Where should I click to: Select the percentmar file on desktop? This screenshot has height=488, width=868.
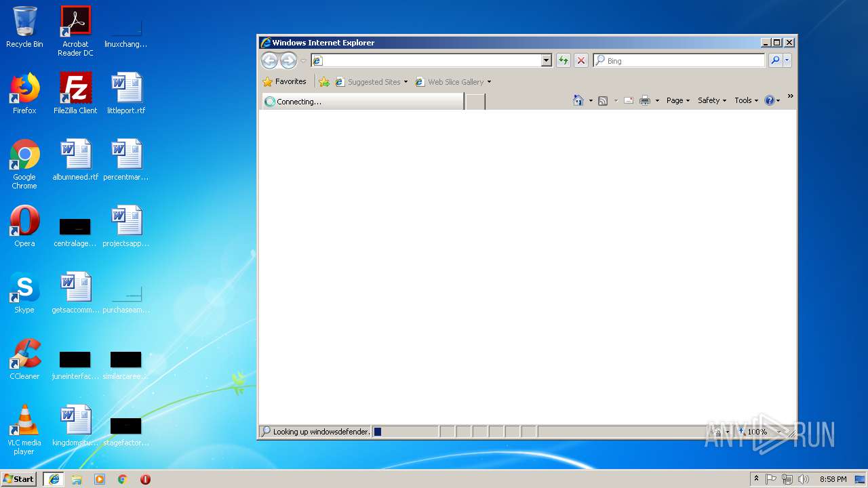126,160
